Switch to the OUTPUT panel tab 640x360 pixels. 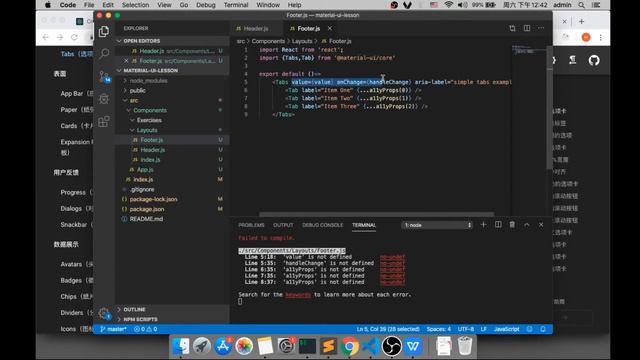click(283, 225)
